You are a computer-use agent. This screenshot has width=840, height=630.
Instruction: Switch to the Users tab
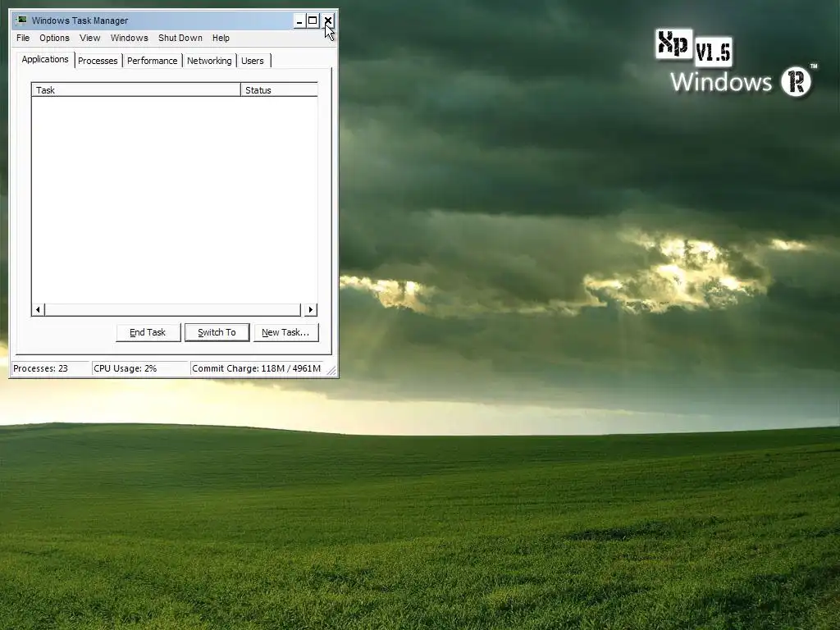click(x=253, y=61)
